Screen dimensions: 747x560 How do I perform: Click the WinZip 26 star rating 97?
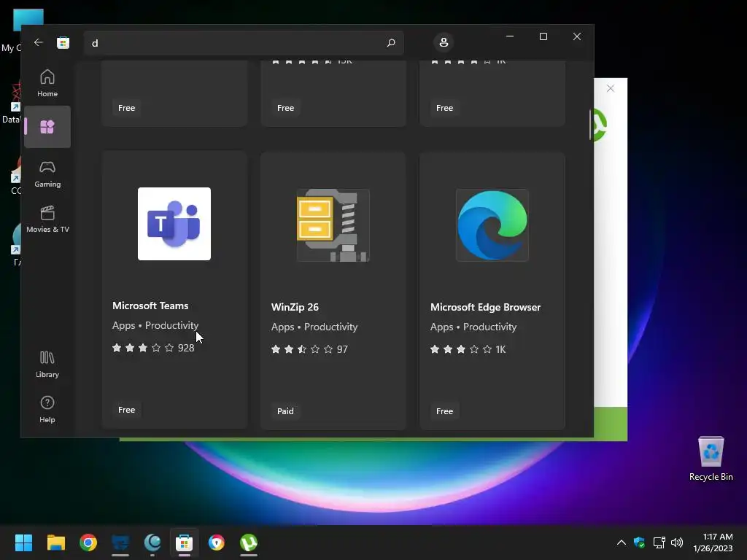point(309,349)
